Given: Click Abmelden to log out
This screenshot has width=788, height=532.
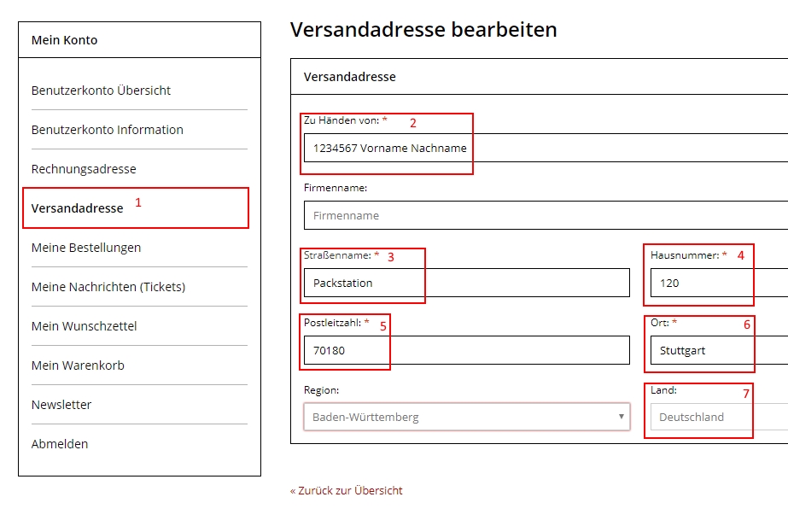Looking at the screenshot, I should point(59,443).
